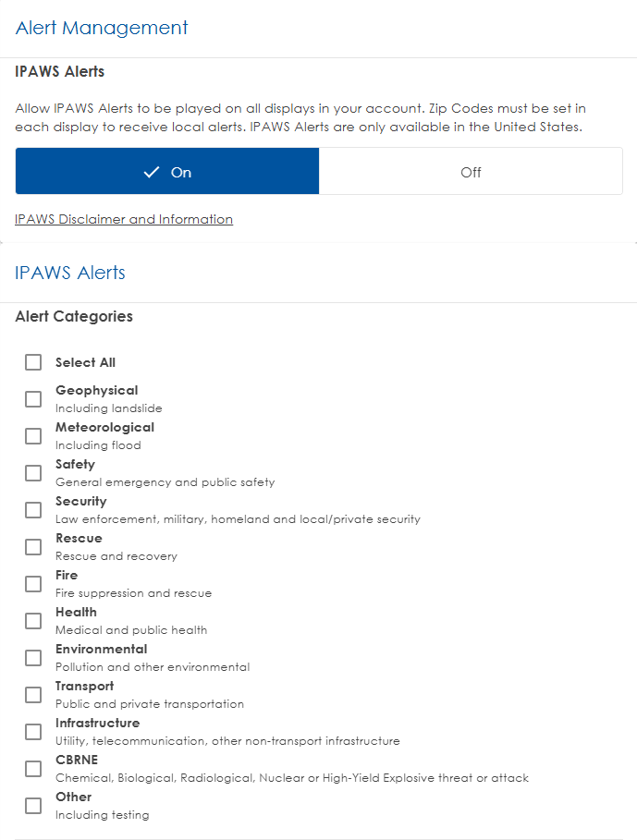Enable Safety alerts checkbox

coord(33,473)
